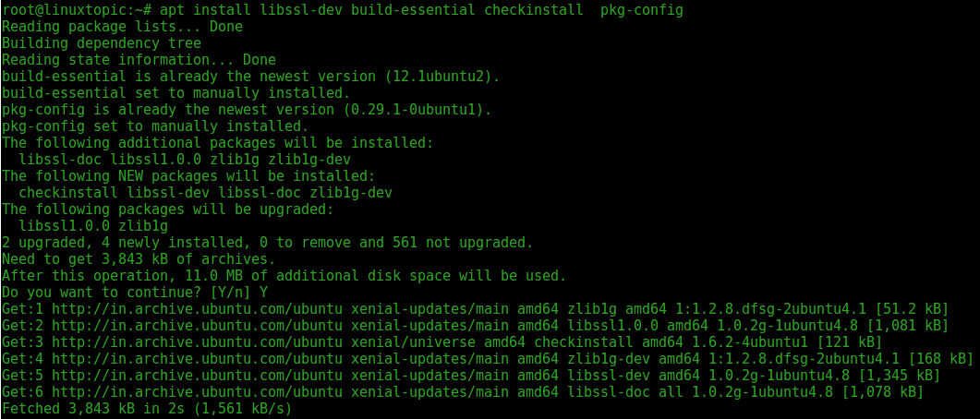Click the Get:5 libssl-dev URL
This screenshot has width=980, height=419.
coord(197,376)
